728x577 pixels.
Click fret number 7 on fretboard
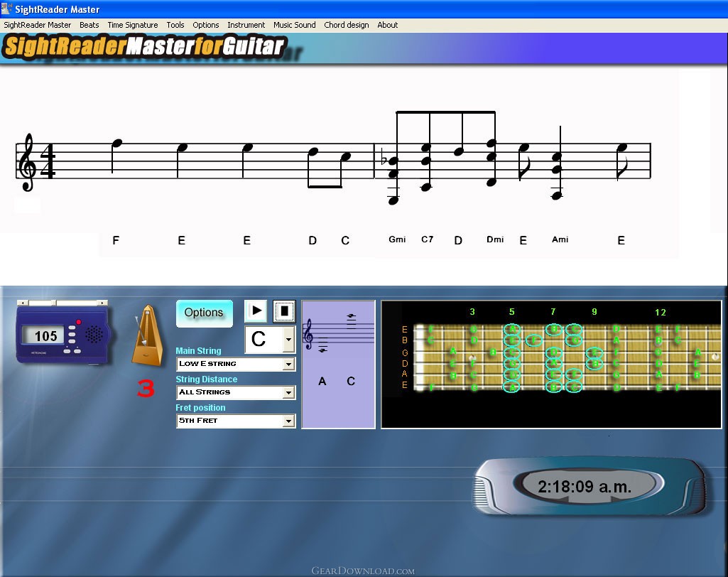pyautogui.click(x=553, y=312)
